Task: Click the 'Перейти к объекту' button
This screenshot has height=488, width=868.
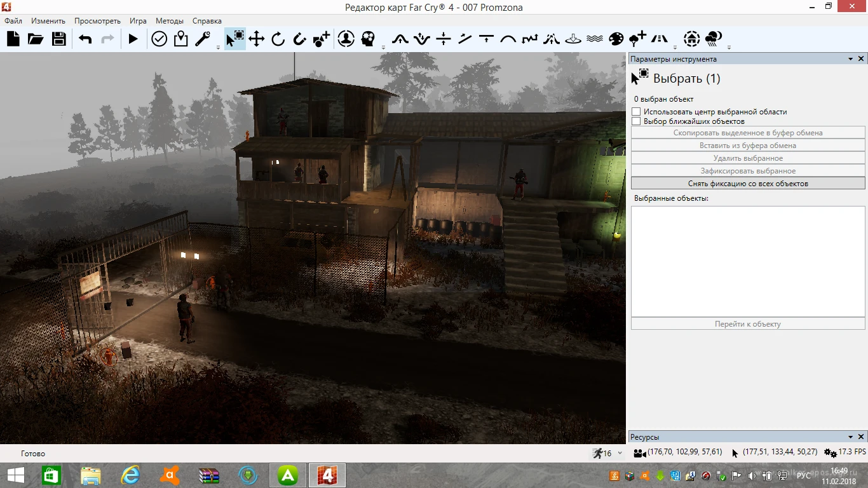Action: (748, 324)
